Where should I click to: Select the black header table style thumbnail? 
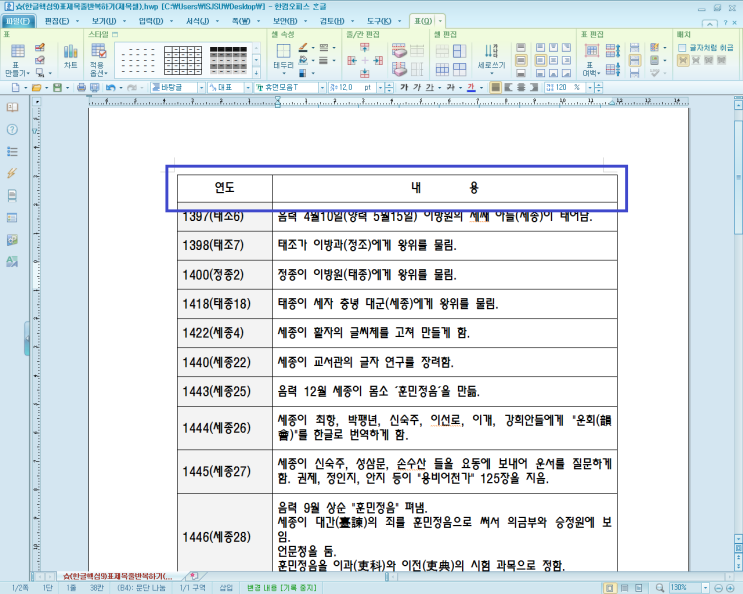228,60
